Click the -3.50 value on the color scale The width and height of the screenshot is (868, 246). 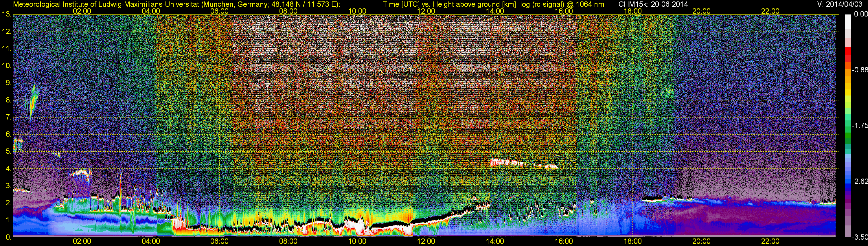pos(860,237)
